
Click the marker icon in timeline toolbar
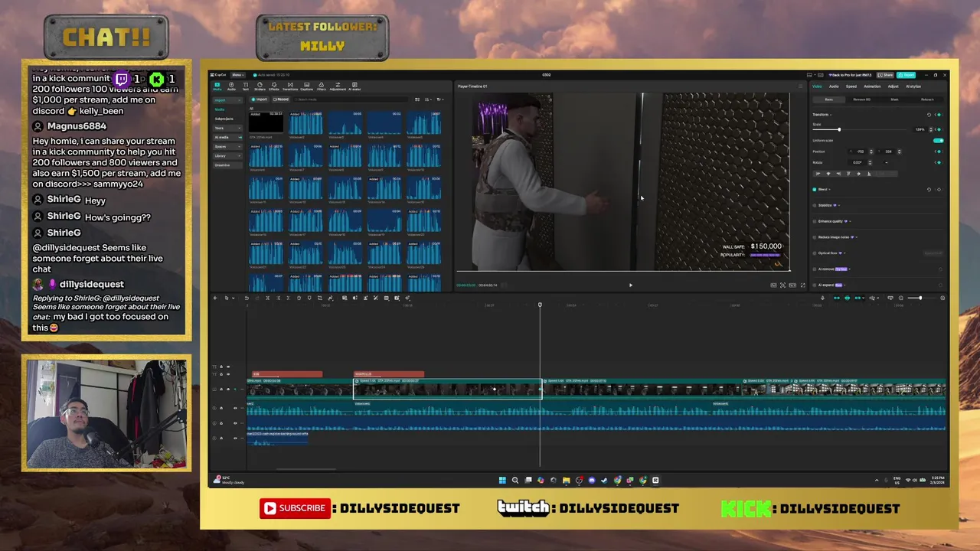[309, 298]
